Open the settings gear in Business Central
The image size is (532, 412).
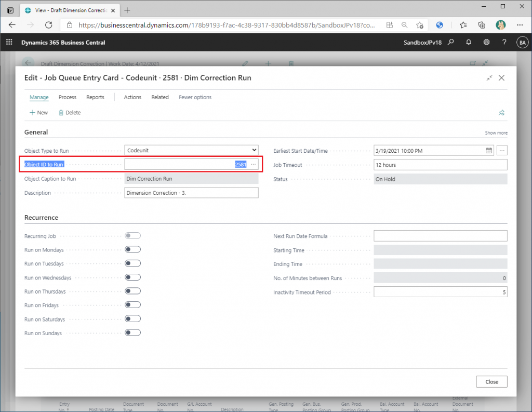[486, 42]
